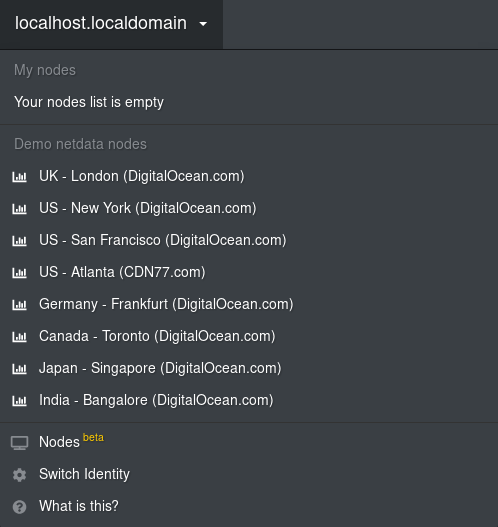Click chart icon beside US - San Francisco

click(19, 241)
